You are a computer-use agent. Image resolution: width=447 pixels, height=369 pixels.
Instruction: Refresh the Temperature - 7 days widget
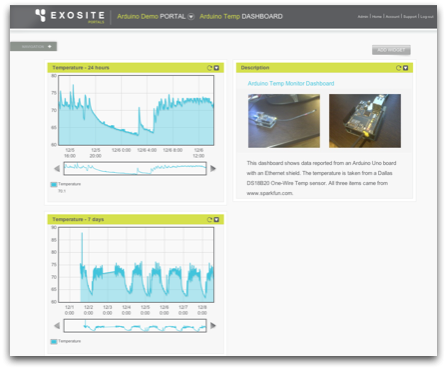[209, 220]
